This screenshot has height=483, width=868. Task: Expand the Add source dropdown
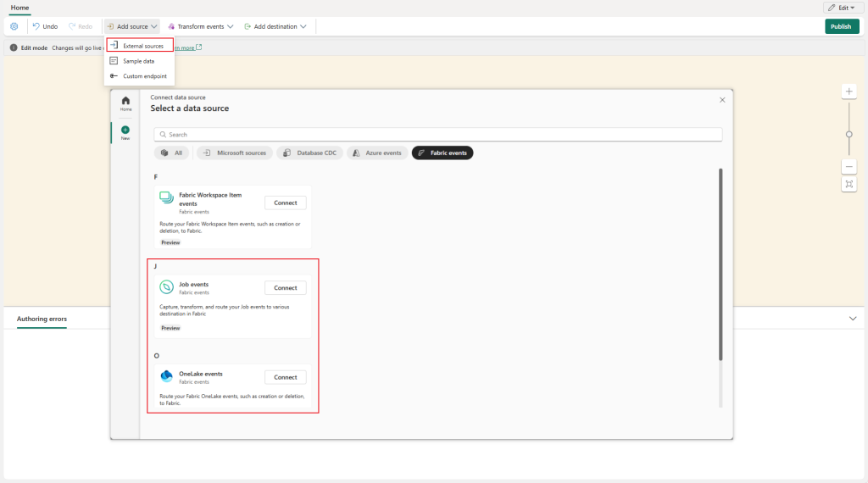point(131,26)
